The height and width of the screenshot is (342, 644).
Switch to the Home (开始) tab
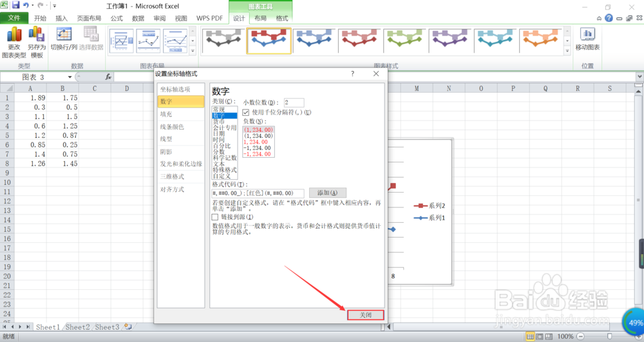[x=40, y=18]
